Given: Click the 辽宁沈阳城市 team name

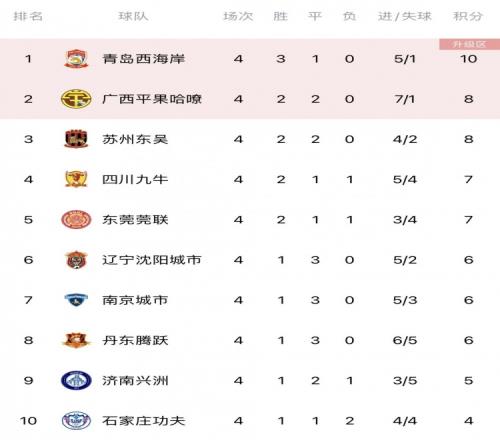Looking at the screenshot, I should click(x=152, y=260).
